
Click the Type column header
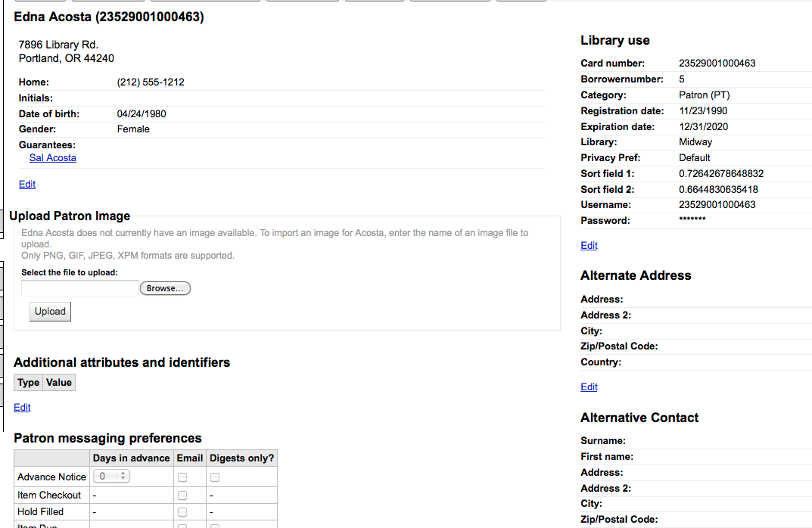(x=29, y=383)
